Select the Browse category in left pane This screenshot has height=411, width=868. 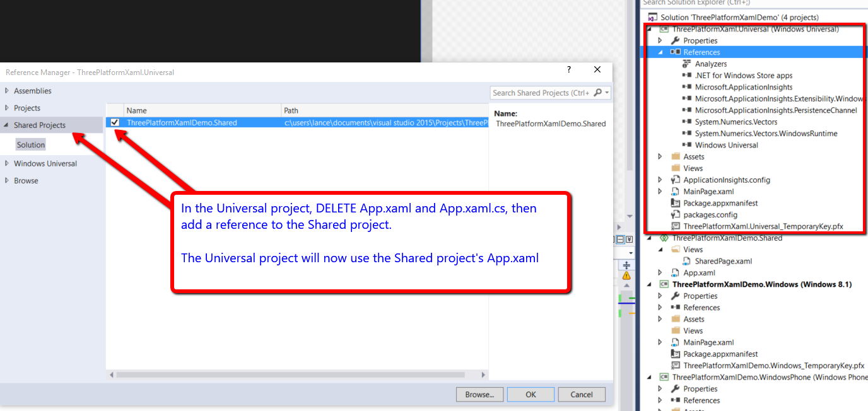tap(26, 180)
